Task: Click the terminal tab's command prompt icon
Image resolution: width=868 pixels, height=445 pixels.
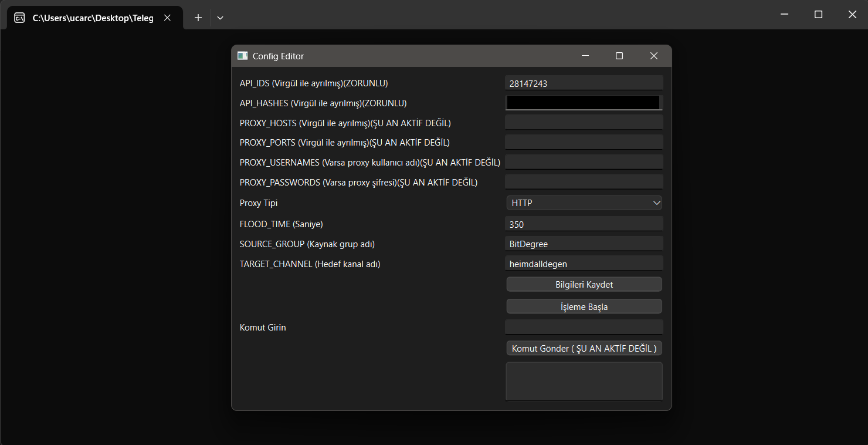Action: point(19,18)
